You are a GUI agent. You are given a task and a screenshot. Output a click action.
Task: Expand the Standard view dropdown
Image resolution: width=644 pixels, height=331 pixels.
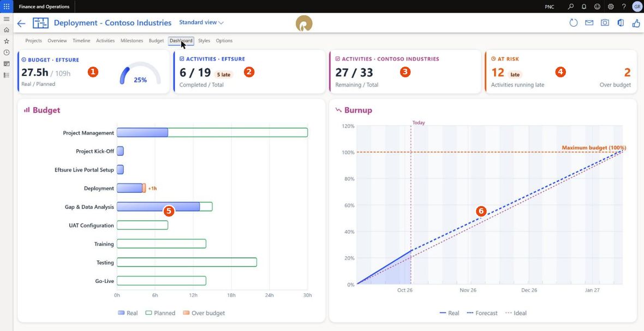click(201, 22)
